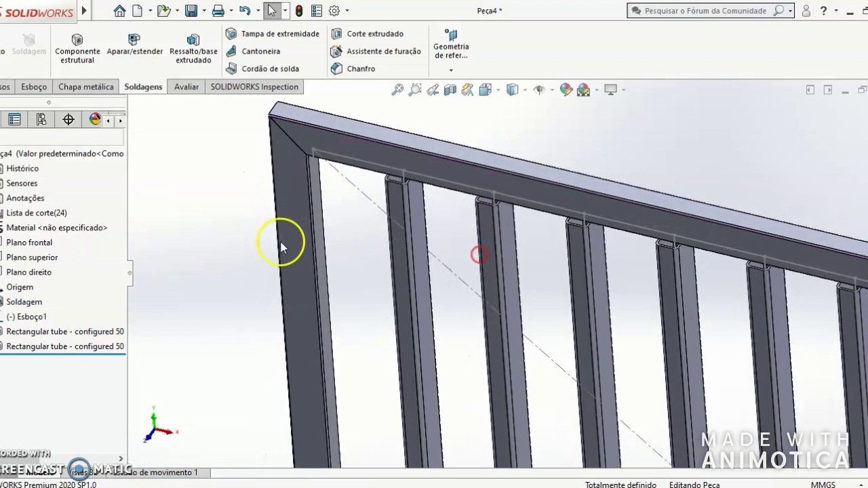868x488 pixels.
Task: Activate the Select cursor tool
Action: click(x=271, y=11)
